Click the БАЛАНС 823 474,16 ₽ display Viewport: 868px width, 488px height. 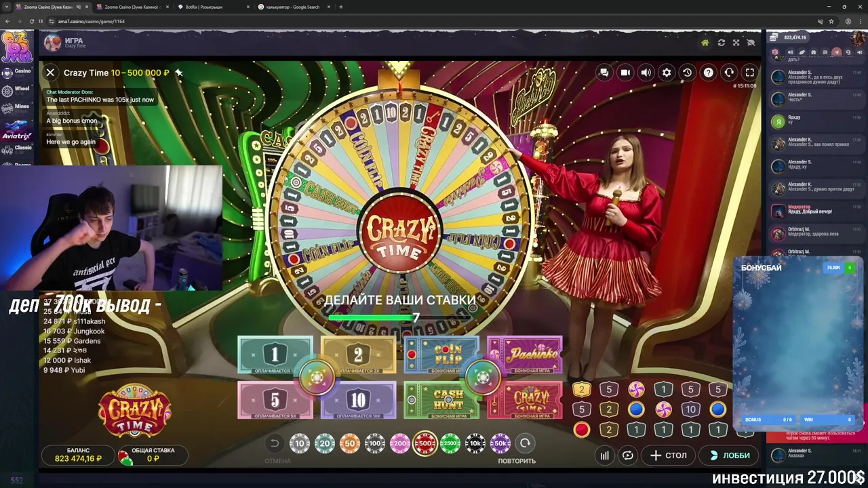click(78, 455)
